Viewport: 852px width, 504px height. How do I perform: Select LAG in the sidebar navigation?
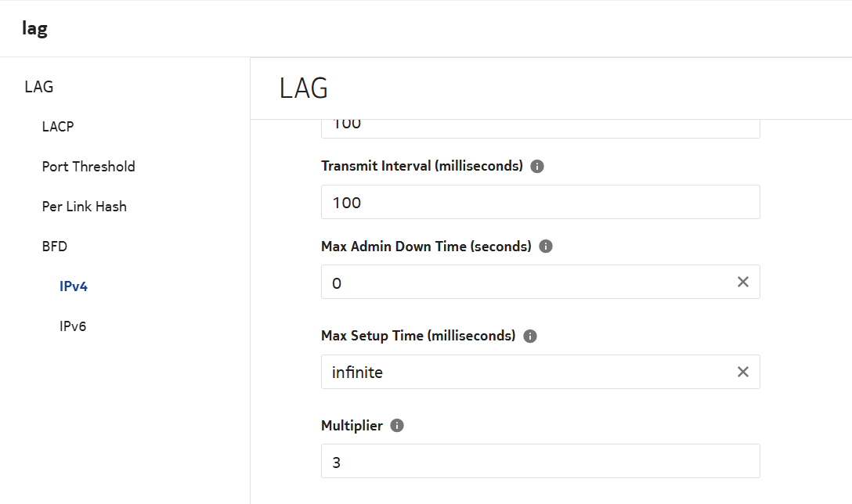click(x=39, y=87)
